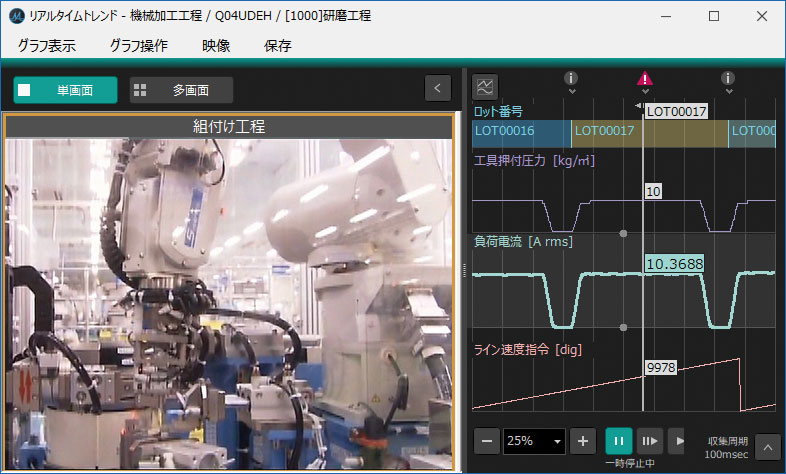786x474 pixels.
Task: Open the グラフ表示 menu
Action: pyautogui.click(x=46, y=45)
